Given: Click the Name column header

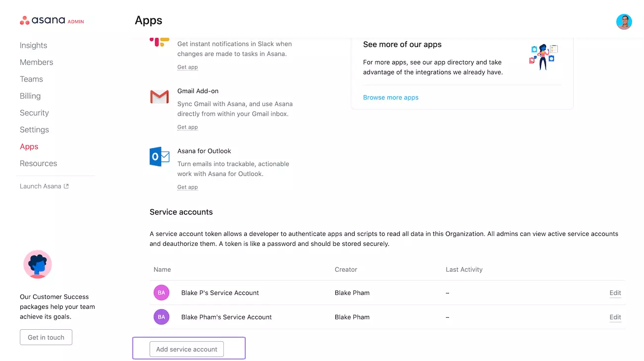Looking at the screenshot, I should [162, 269].
